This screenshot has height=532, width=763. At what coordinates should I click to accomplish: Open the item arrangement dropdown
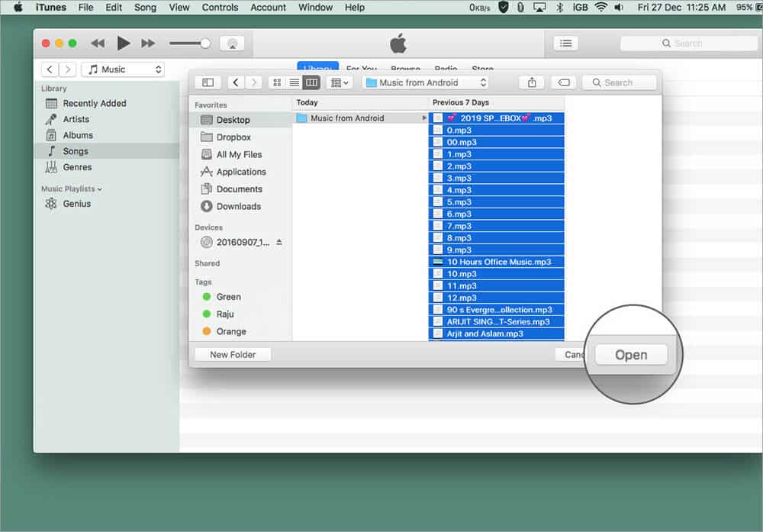click(340, 82)
